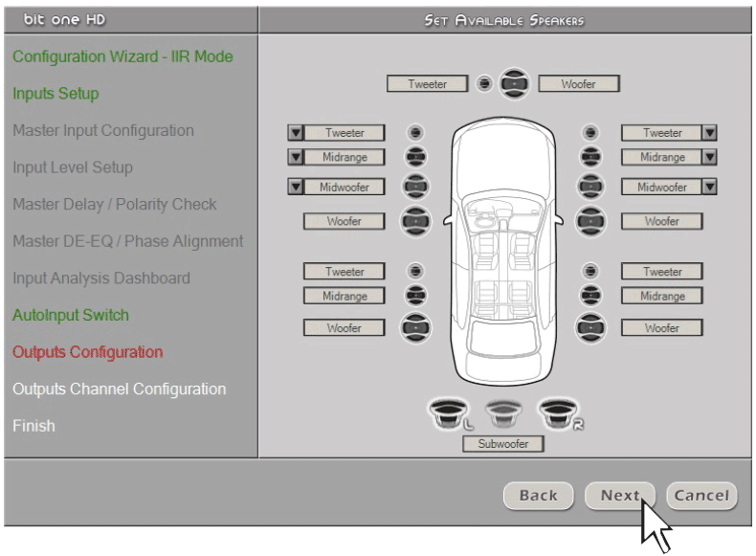This screenshot has height=556, width=756.
Task: Toggle rear left Woofer label
Action: pos(345,328)
